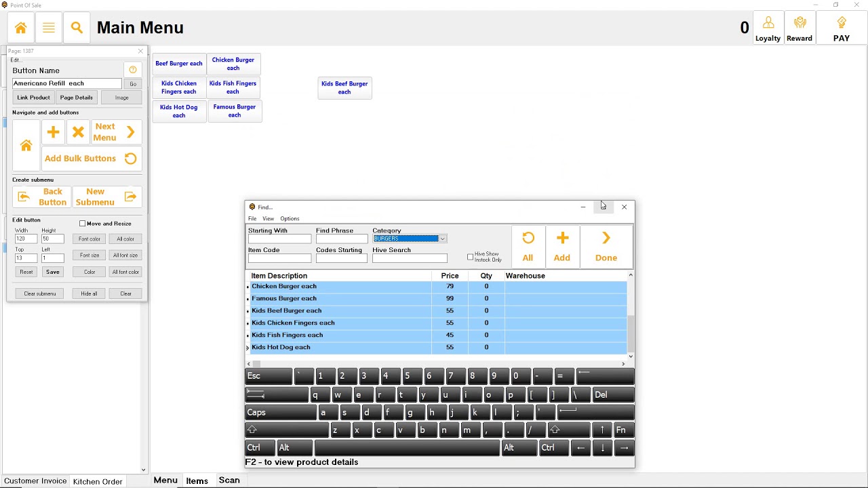
Task: Click the Go button
Action: 133,84
